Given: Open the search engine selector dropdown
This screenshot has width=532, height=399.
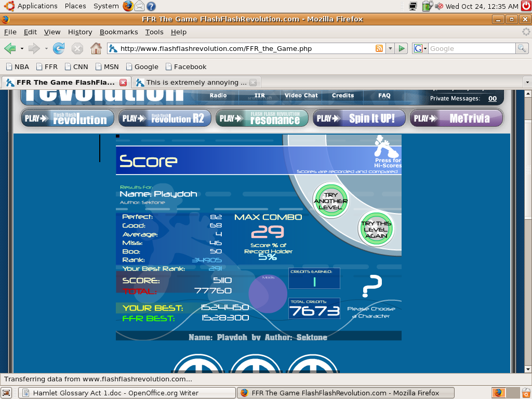Looking at the screenshot, I should coord(420,48).
